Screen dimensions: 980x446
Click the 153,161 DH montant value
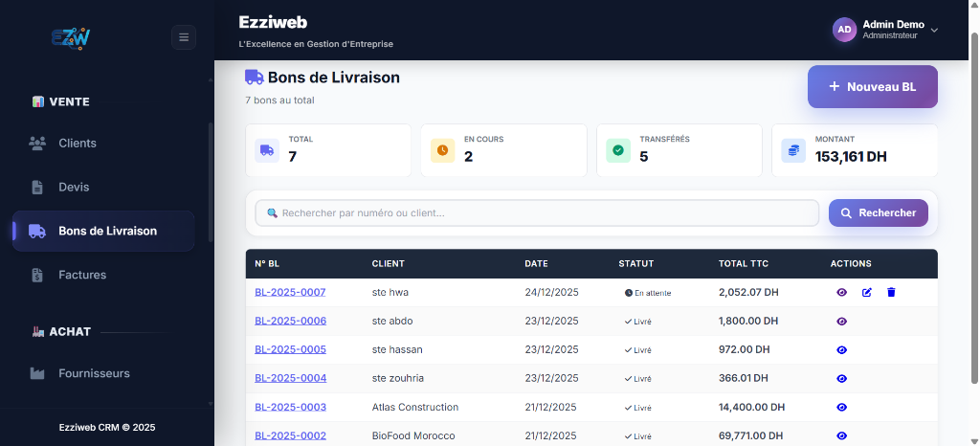(851, 157)
